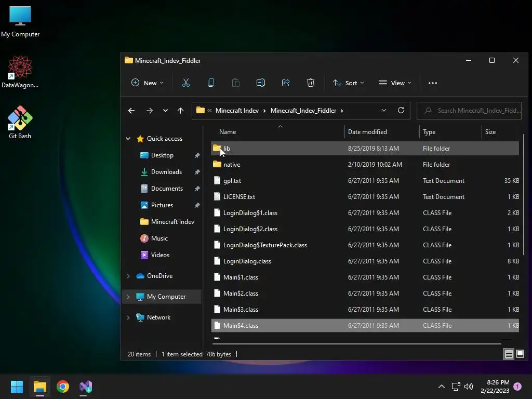
Task: Click the Share icon in toolbar
Action: (x=286, y=83)
